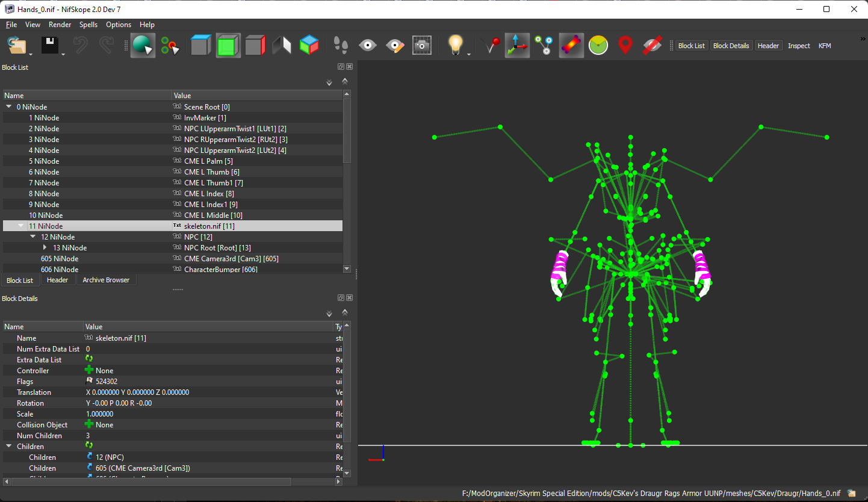Click the flip view icon

pyautogui.click(x=282, y=46)
